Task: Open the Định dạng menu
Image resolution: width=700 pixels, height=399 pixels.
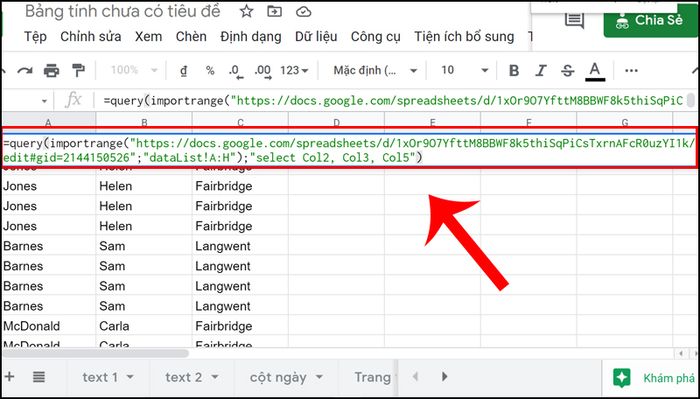Action: pyautogui.click(x=250, y=37)
